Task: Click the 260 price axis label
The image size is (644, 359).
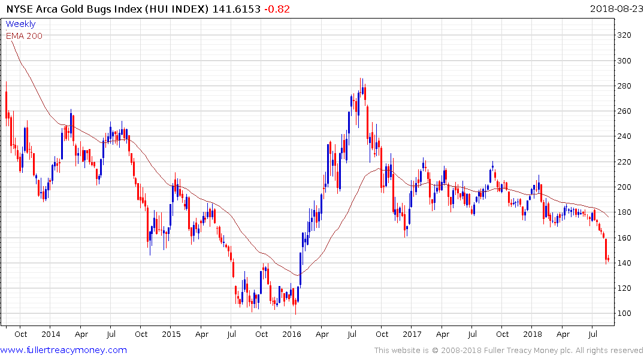Action: click(624, 111)
